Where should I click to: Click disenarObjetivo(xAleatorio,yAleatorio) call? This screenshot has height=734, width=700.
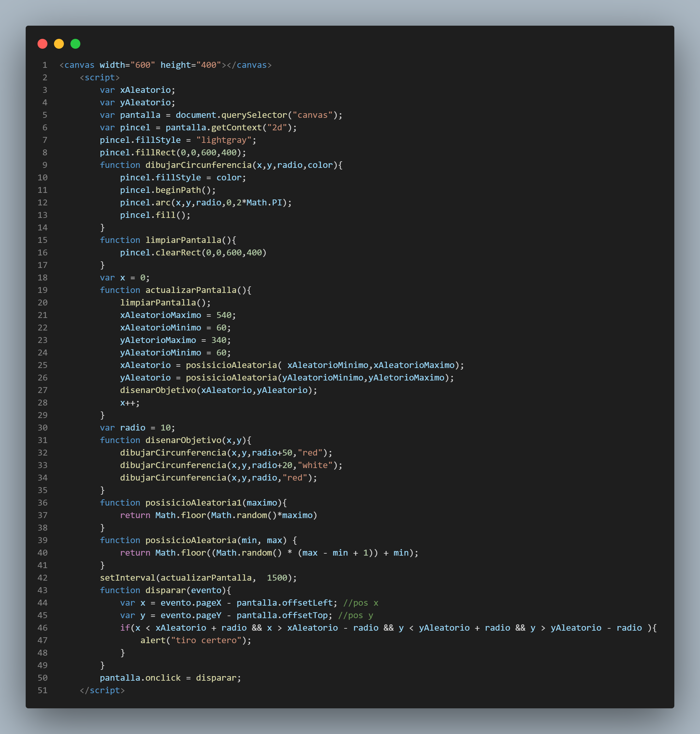[x=218, y=390]
